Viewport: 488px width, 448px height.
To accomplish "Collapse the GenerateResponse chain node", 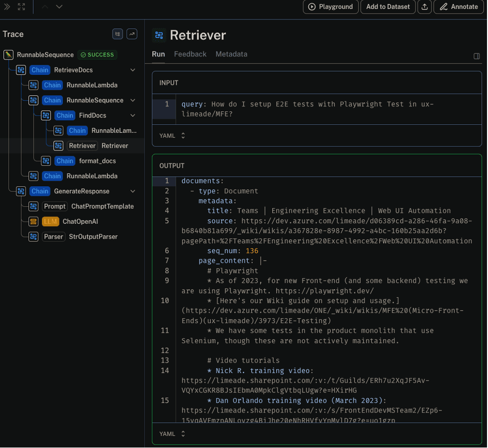I will pyautogui.click(x=133, y=191).
